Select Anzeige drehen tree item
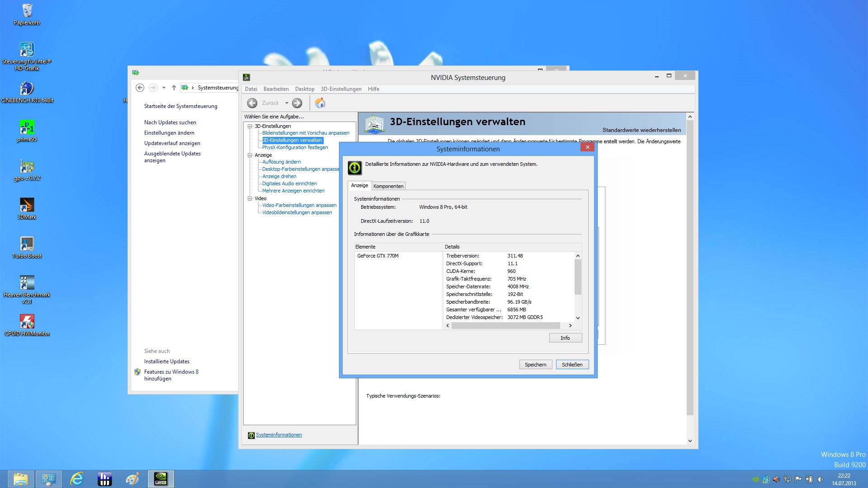The width and height of the screenshot is (868, 488). [279, 176]
